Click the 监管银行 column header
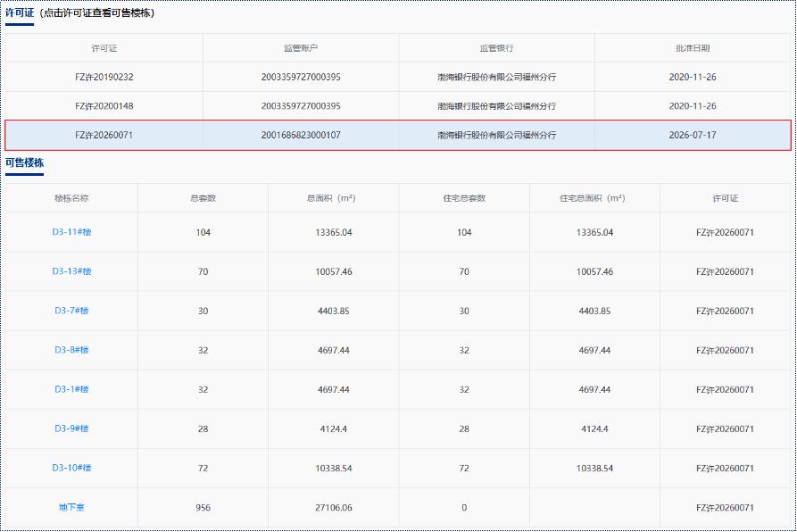The width and height of the screenshot is (797, 532). [x=496, y=48]
